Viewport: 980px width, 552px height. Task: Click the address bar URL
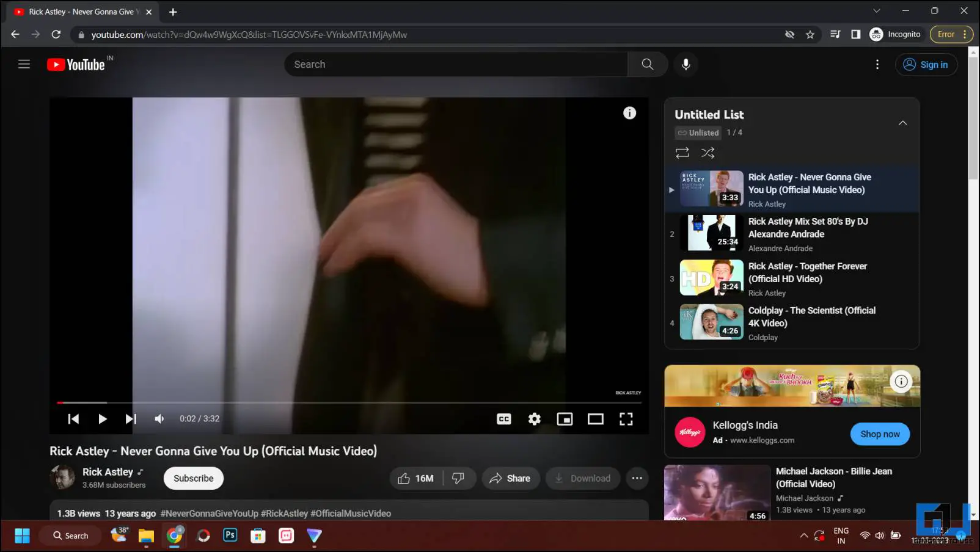pyautogui.click(x=249, y=35)
